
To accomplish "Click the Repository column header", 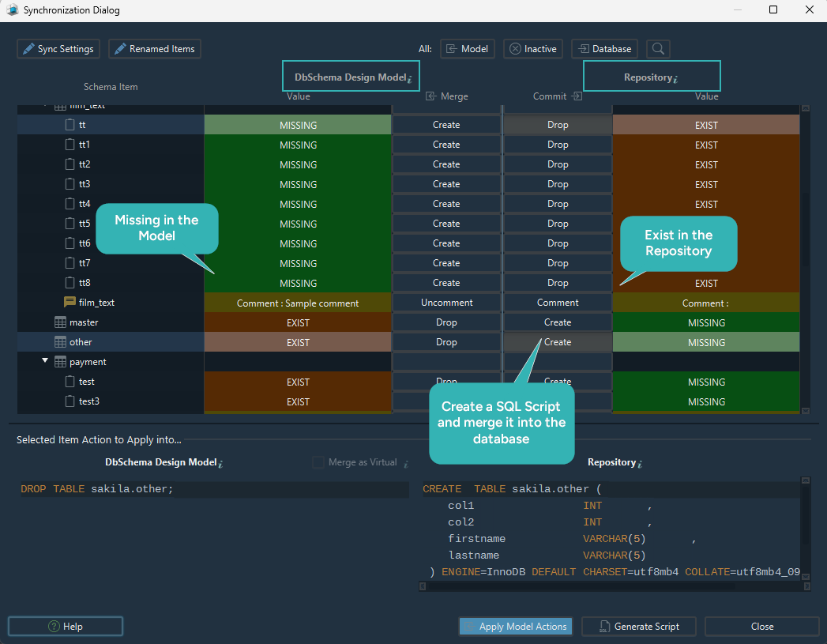I will click(652, 77).
